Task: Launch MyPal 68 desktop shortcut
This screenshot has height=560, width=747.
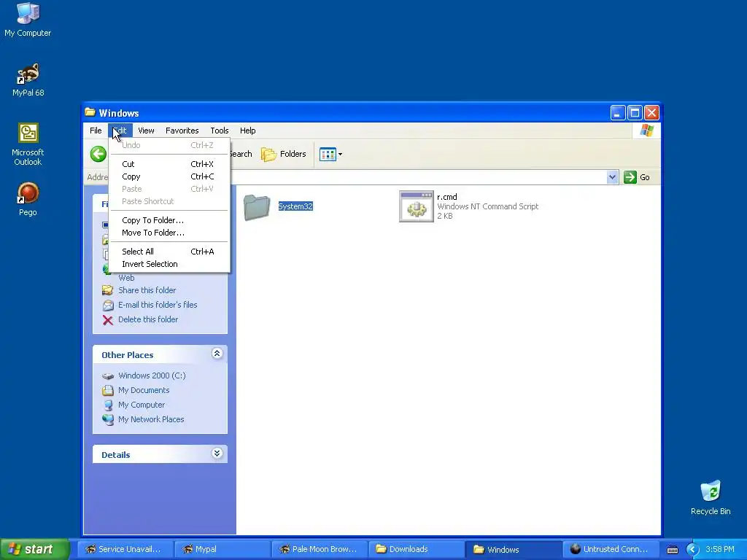Action: [x=28, y=80]
